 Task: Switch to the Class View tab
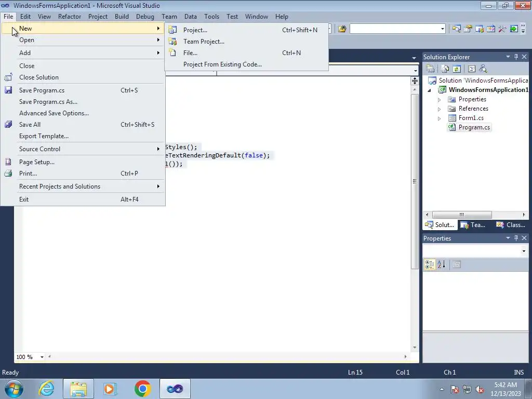click(x=510, y=225)
